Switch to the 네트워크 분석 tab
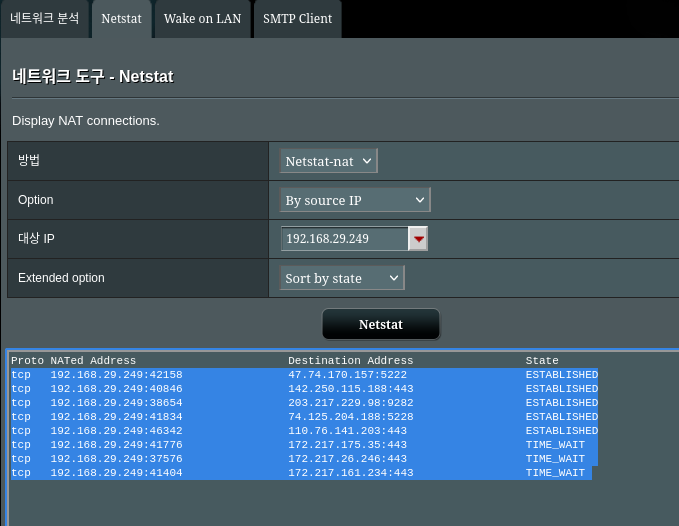679x526 pixels. pos(45,19)
